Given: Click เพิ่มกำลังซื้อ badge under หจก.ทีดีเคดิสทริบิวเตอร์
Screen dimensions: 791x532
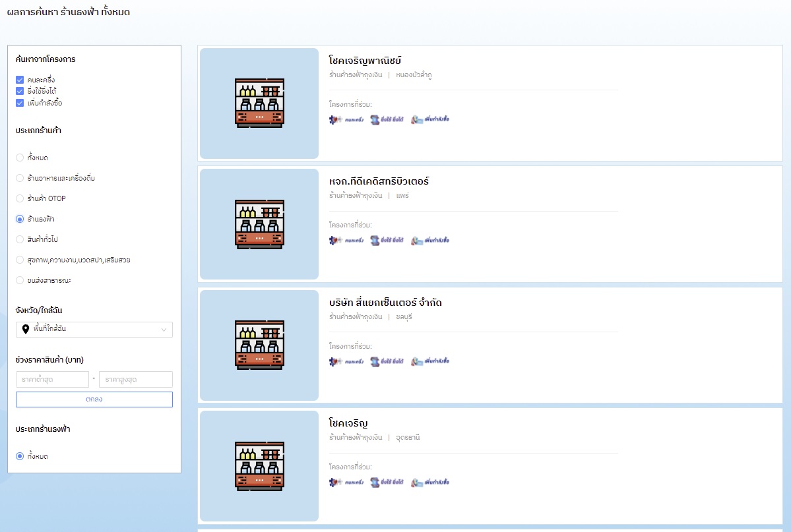Looking at the screenshot, I should pyautogui.click(x=430, y=241).
